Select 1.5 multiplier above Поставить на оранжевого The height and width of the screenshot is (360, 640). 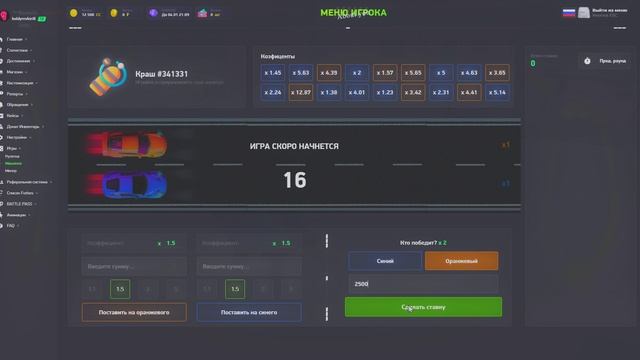[x=120, y=289]
